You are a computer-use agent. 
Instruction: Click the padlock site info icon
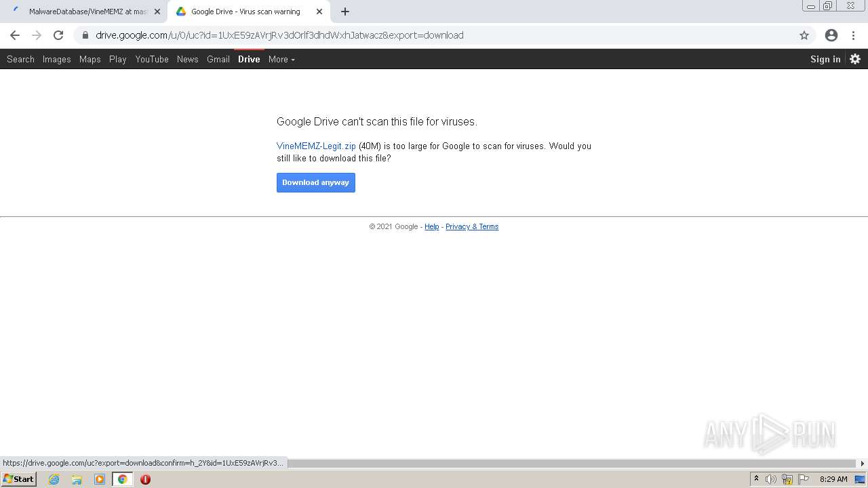coord(85,35)
